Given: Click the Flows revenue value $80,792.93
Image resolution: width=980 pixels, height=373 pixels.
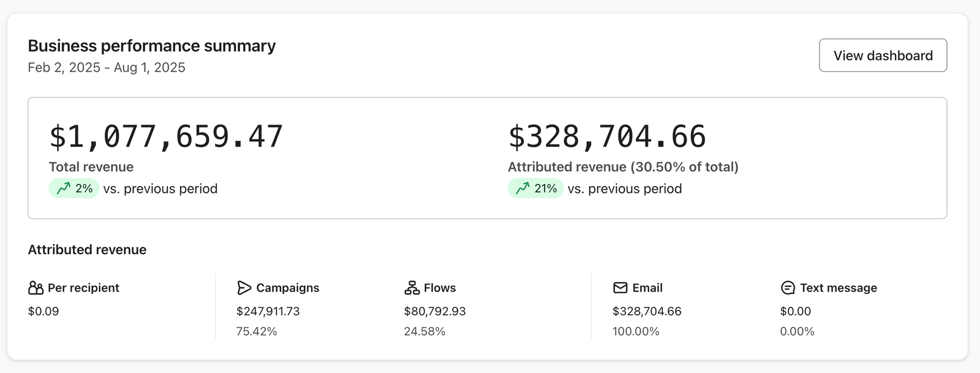Looking at the screenshot, I should point(435,311).
